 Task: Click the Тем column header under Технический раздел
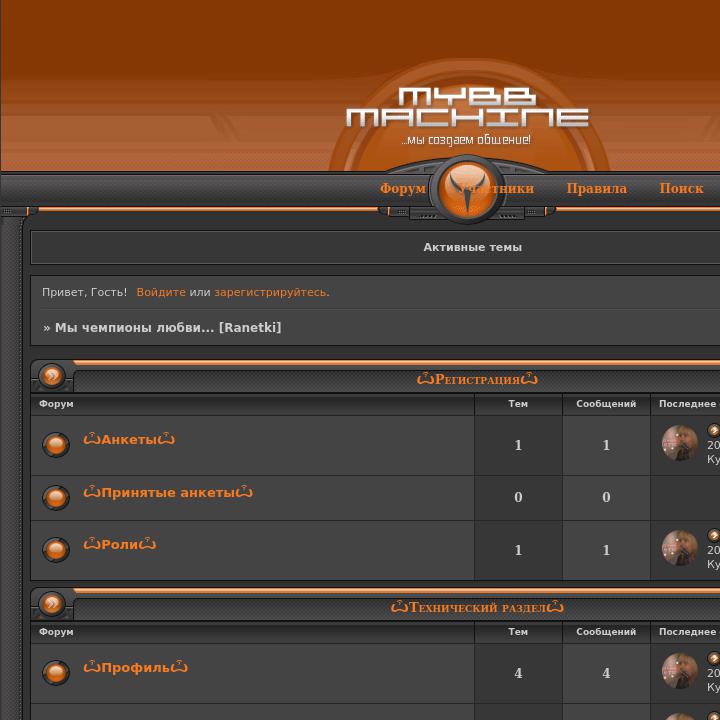pyautogui.click(x=518, y=631)
